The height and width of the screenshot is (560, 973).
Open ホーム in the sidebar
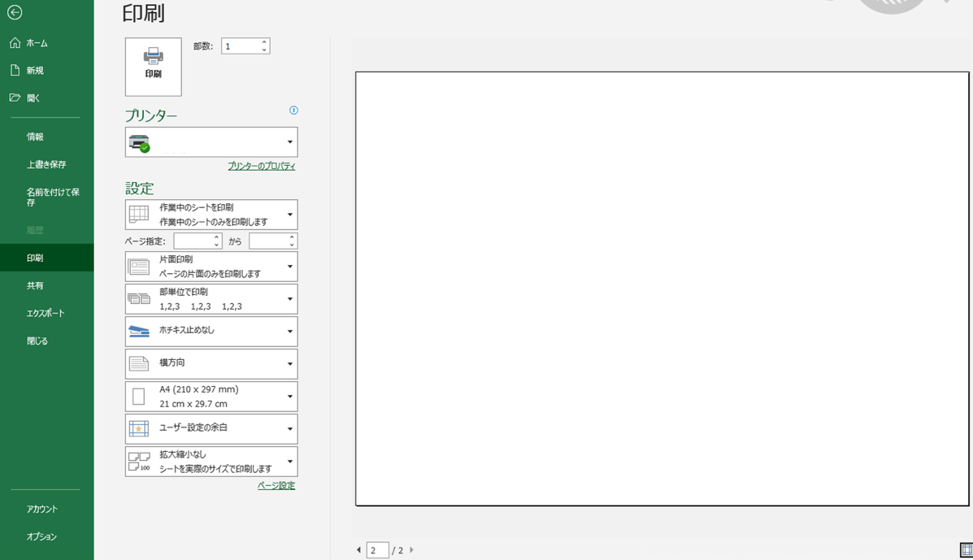pos(37,43)
